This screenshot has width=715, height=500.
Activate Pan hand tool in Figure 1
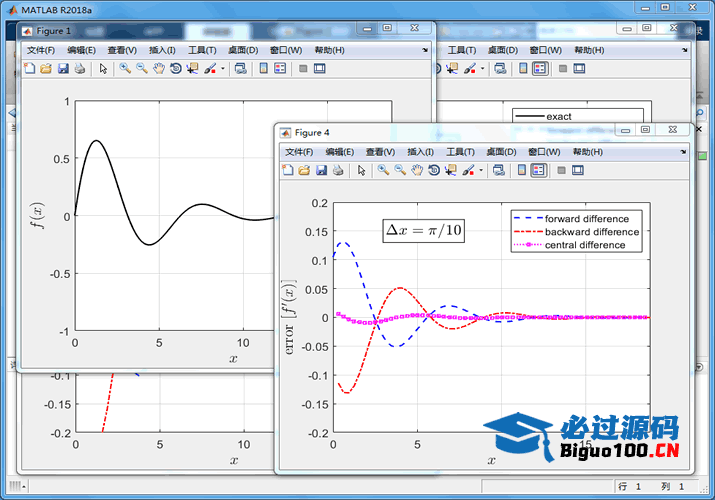point(158,69)
